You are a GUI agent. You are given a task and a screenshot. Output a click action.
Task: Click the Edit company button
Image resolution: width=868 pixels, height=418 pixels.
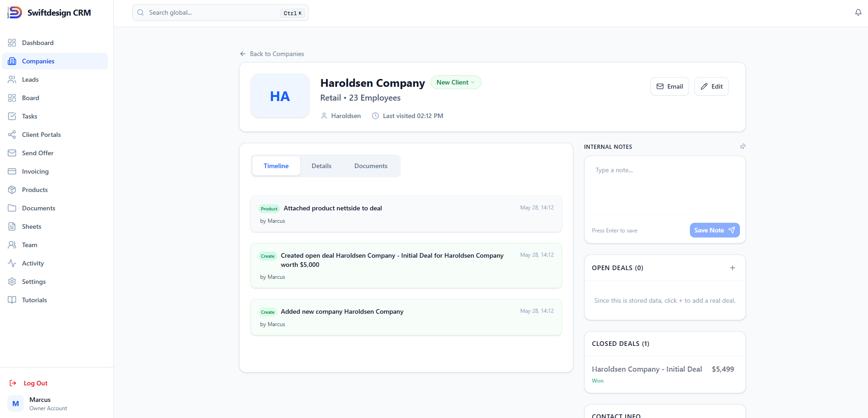click(711, 86)
